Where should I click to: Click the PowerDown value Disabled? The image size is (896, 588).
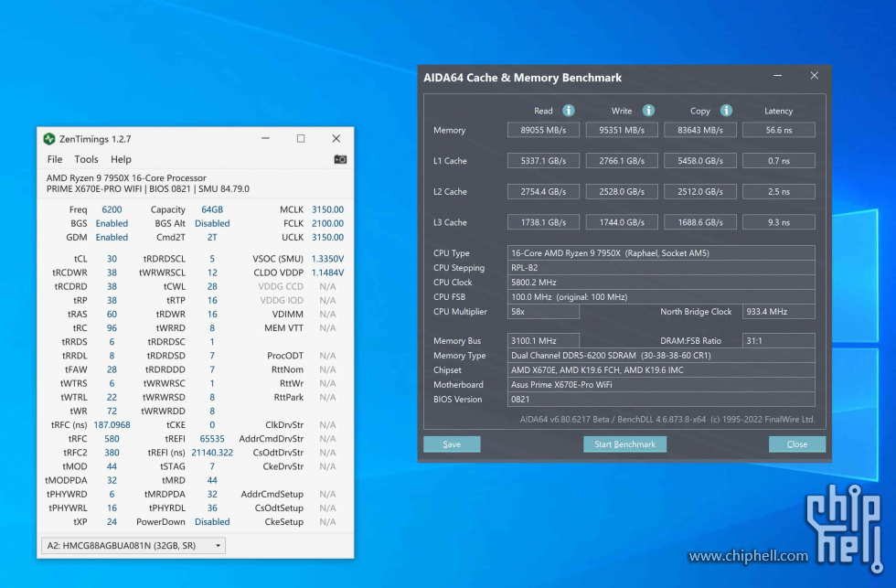pos(212,522)
